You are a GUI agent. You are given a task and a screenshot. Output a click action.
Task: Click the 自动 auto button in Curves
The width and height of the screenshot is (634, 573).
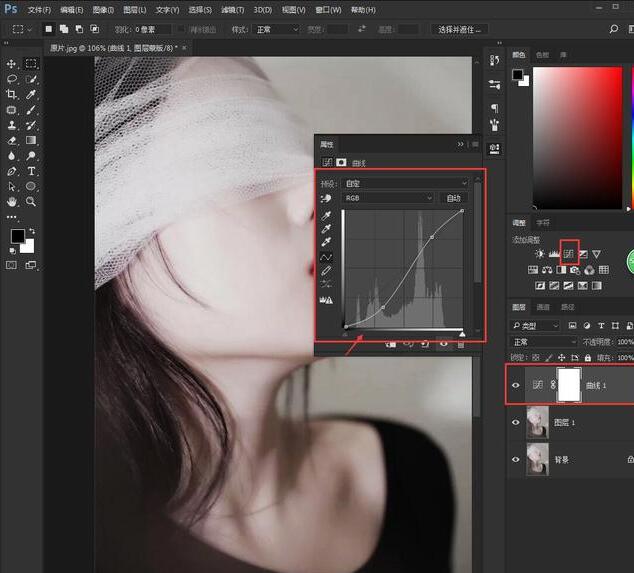coord(453,198)
